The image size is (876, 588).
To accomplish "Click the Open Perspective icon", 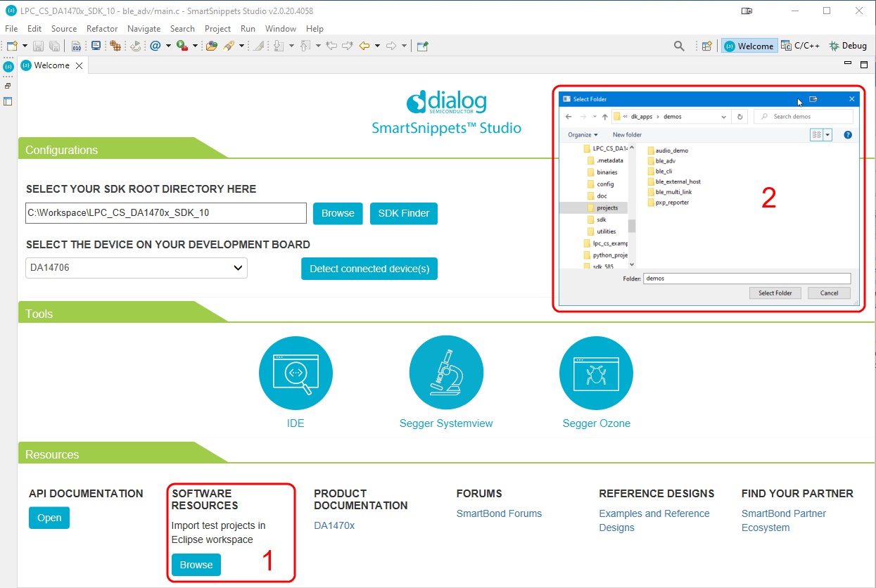I will pyautogui.click(x=707, y=46).
